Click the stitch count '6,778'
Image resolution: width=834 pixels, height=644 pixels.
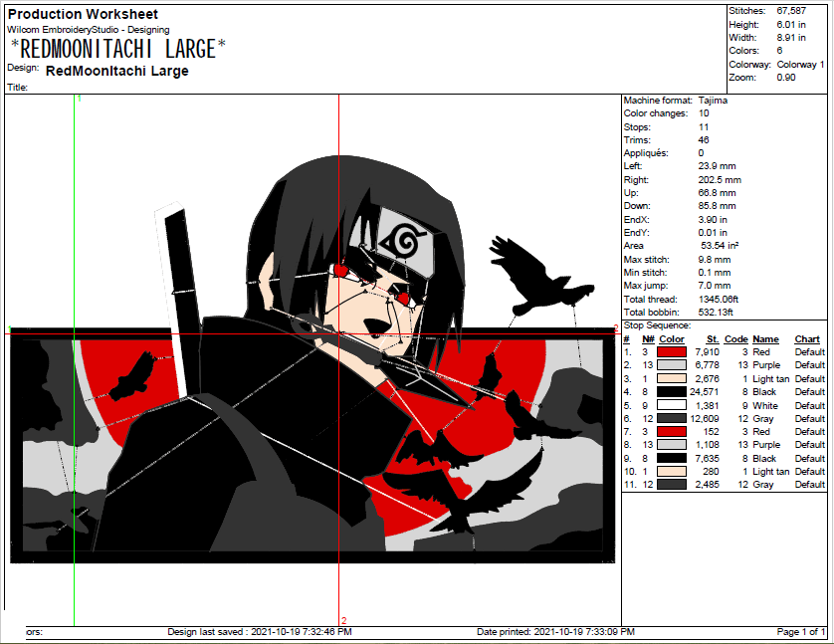708,365
